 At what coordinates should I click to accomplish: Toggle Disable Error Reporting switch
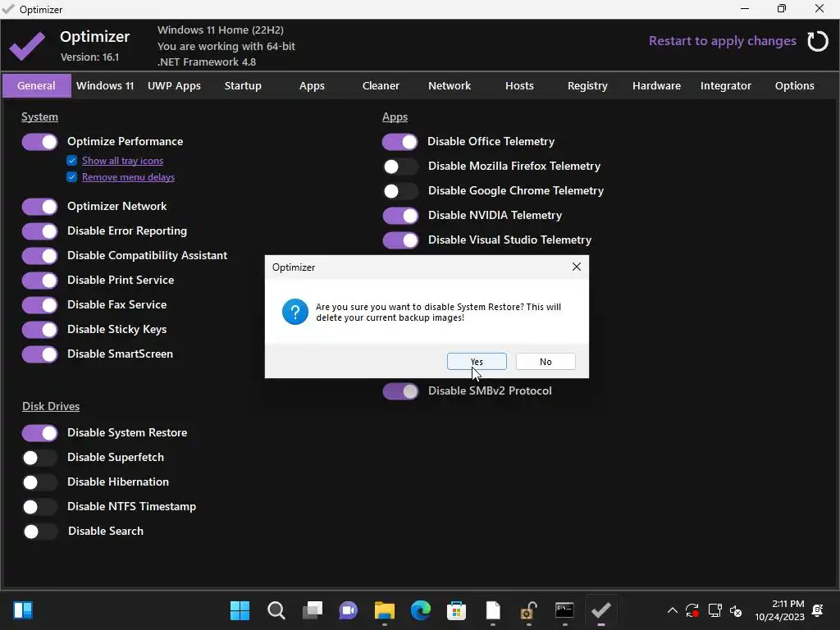click(39, 231)
